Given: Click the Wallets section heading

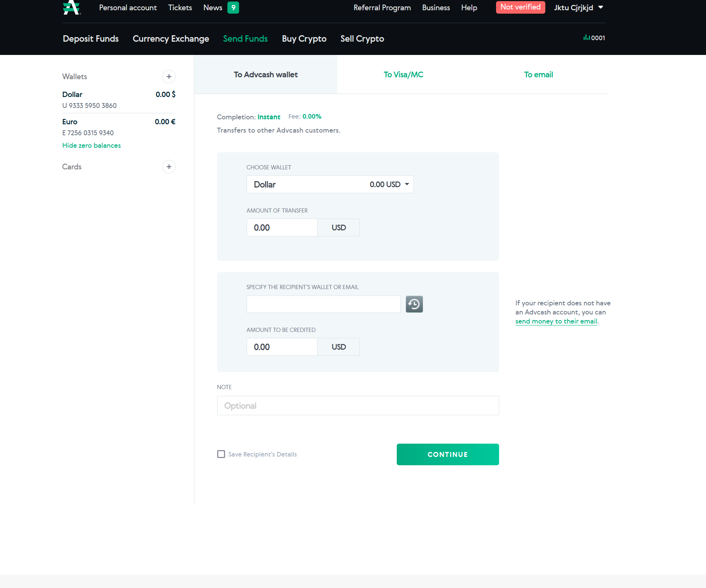Looking at the screenshot, I should [x=75, y=77].
